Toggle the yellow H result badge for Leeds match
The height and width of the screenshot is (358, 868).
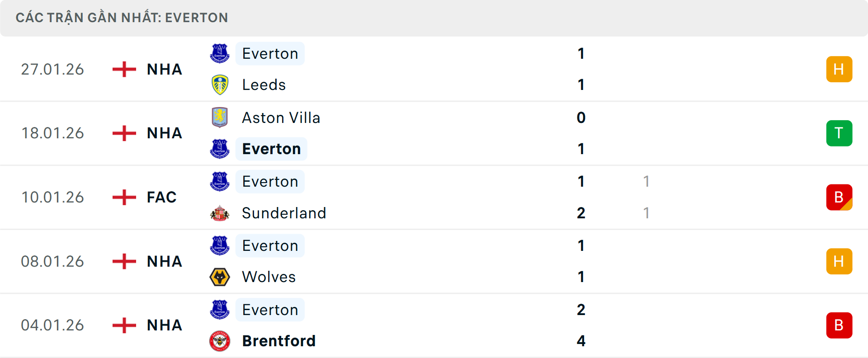pyautogui.click(x=839, y=69)
